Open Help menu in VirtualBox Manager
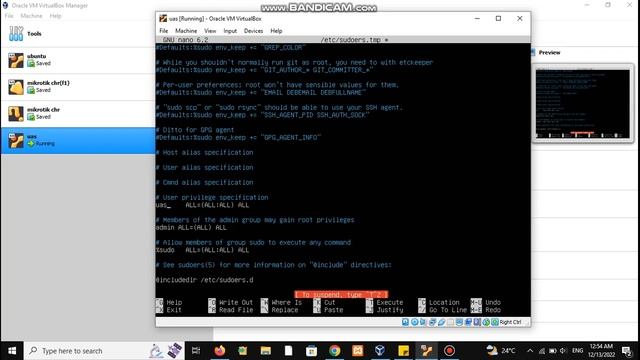Screen dimensions: 640x360 pyautogui.click(x=56, y=16)
